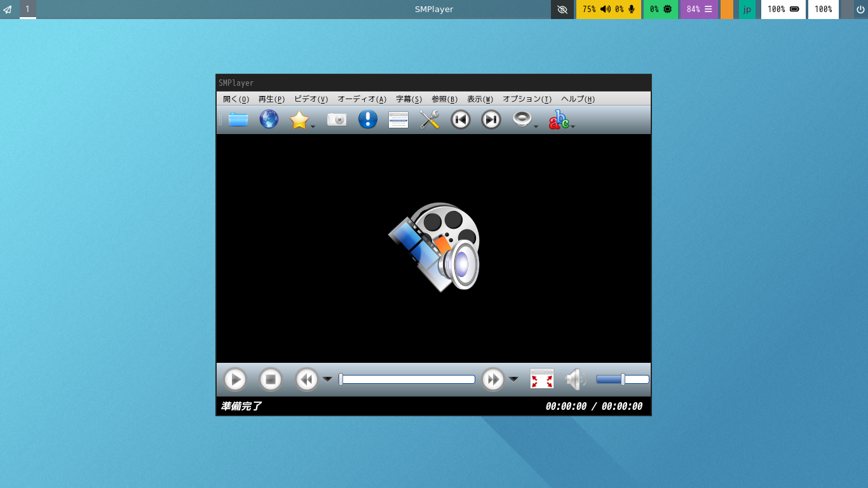Open Preferences with the tools icon
Viewport: 868px width, 488px height.
429,119
